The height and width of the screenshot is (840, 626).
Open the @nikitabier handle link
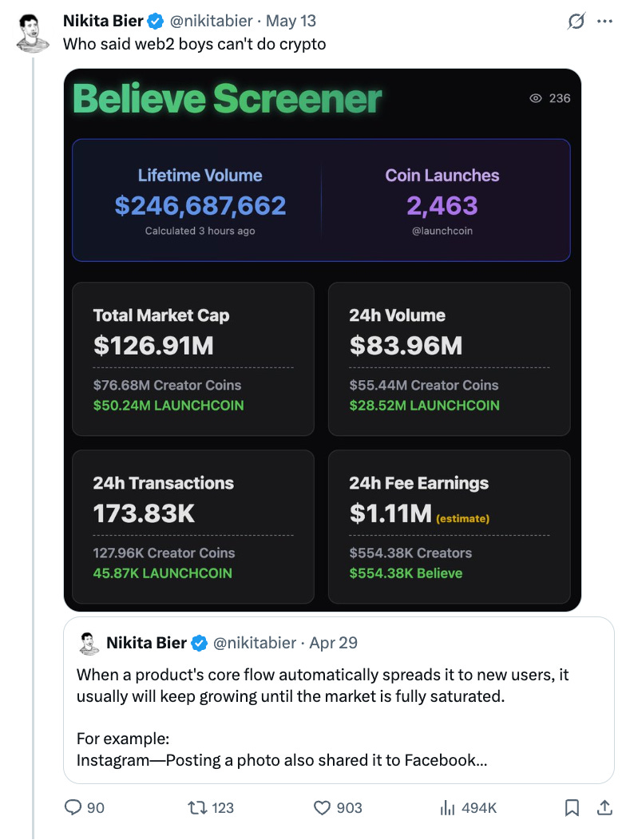211,21
